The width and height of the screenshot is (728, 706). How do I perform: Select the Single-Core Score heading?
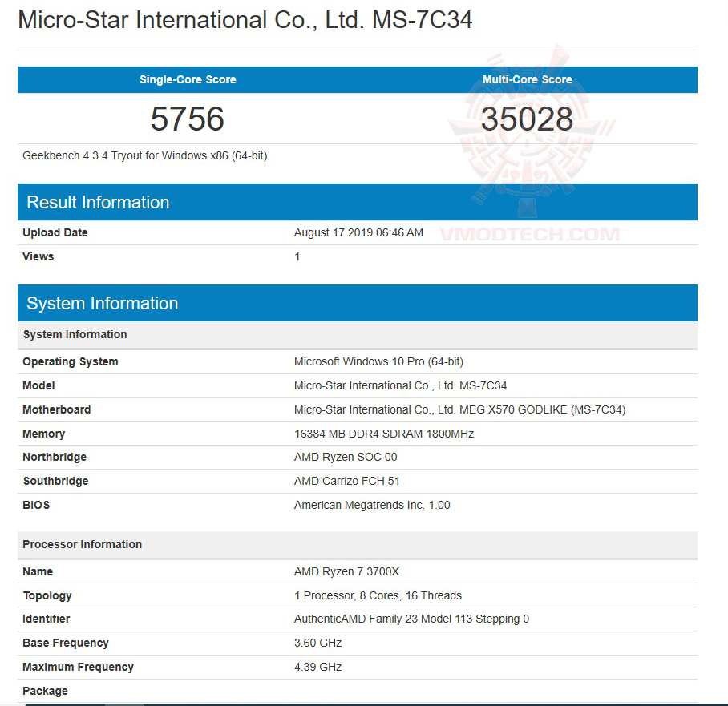(x=188, y=79)
